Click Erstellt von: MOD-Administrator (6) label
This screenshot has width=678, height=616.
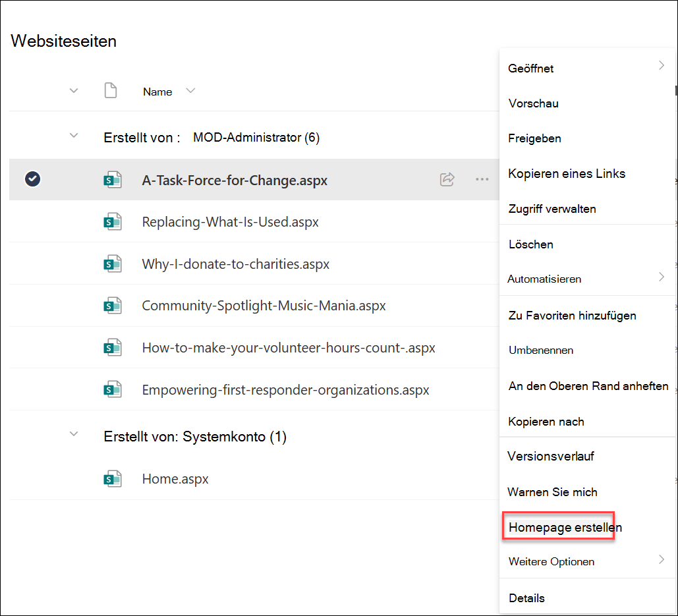click(212, 138)
